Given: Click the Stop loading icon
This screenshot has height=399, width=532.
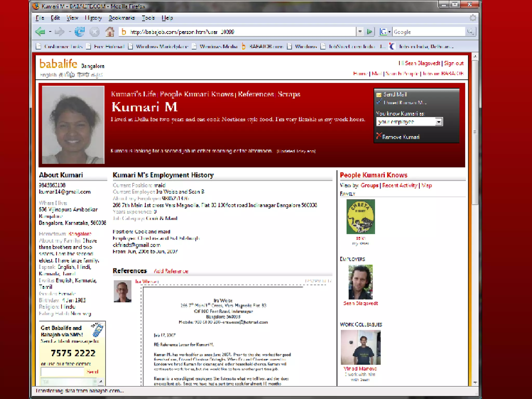Looking at the screenshot, I should (94, 32).
